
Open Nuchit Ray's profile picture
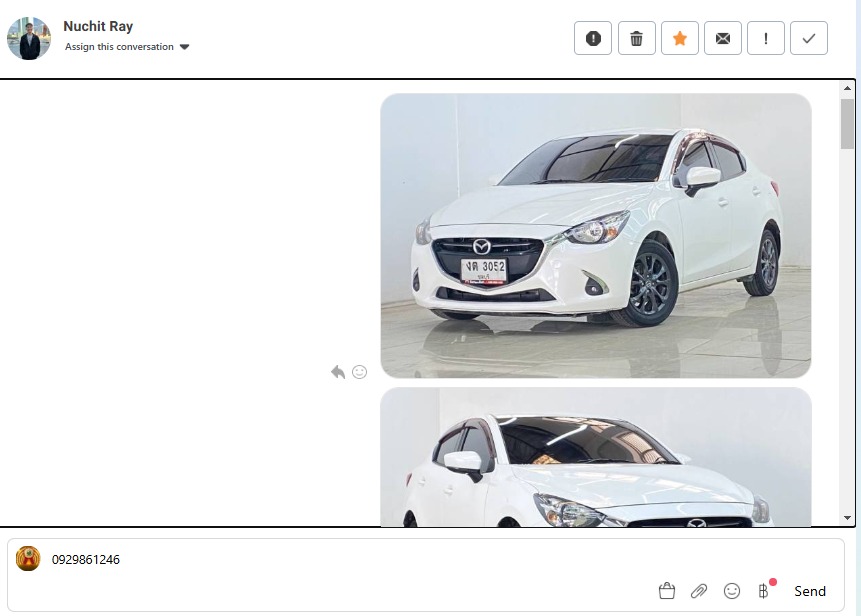29,38
